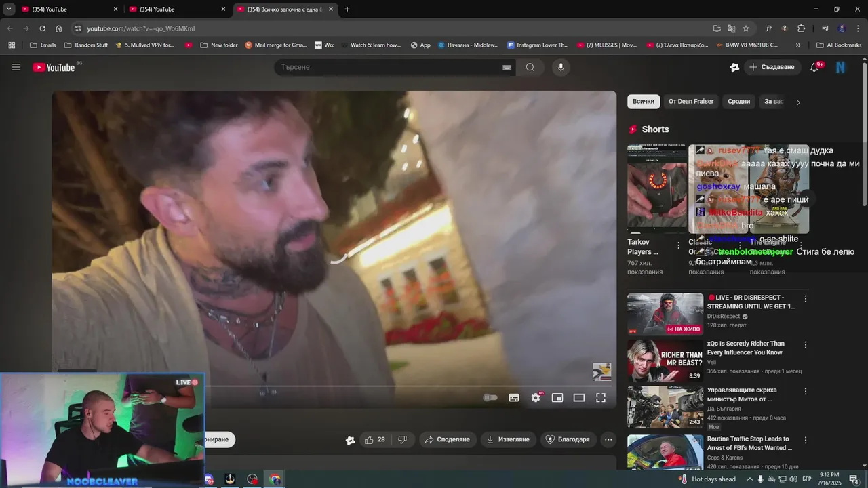Reload the page

tap(42, 28)
